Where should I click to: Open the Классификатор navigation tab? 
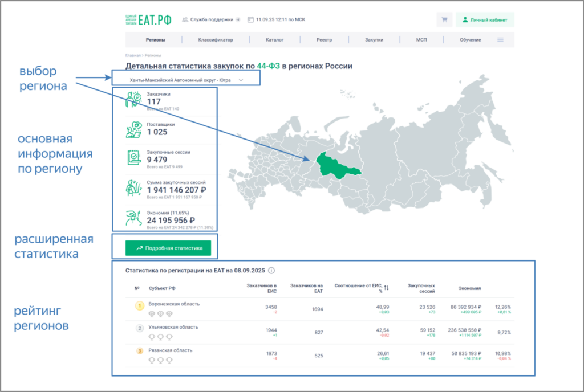[216, 40]
